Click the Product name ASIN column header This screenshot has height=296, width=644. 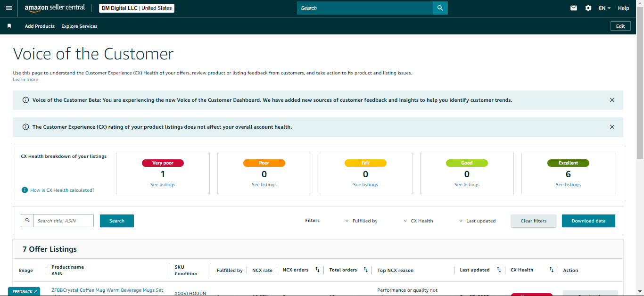67,270
